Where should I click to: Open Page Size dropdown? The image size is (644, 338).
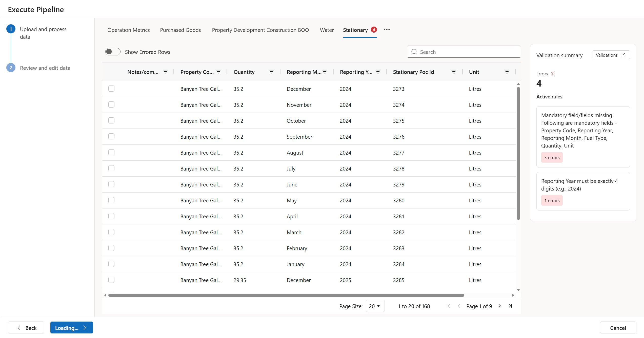tap(375, 306)
